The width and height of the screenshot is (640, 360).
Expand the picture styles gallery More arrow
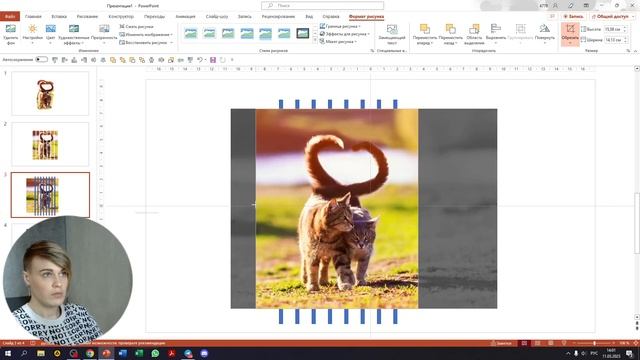click(315, 41)
